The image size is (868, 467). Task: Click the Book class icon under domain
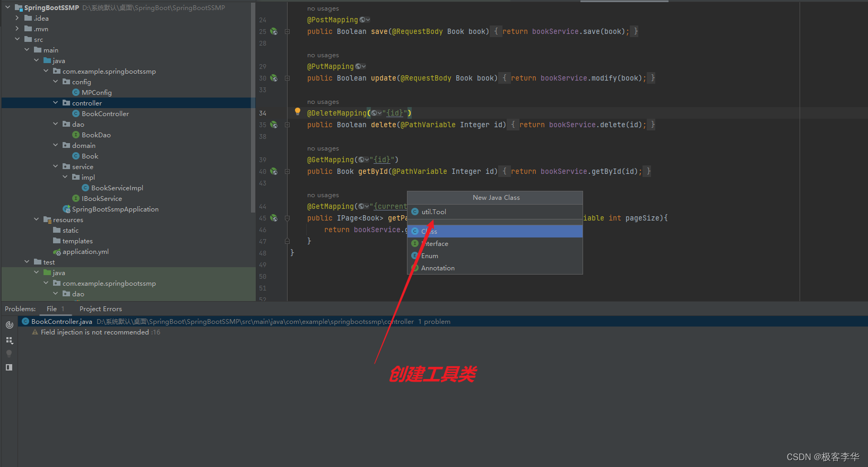[x=76, y=156]
